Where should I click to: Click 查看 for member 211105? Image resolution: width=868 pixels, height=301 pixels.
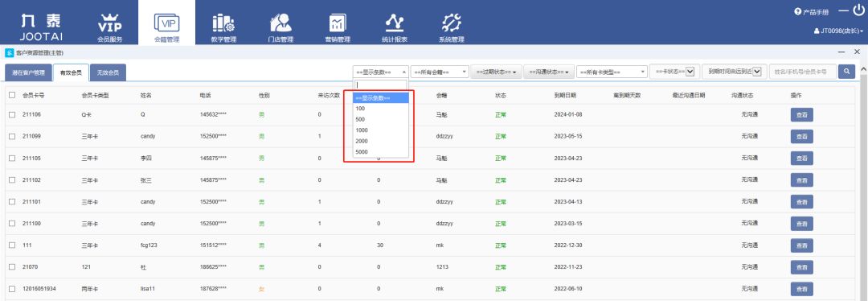(x=801, y=158)
